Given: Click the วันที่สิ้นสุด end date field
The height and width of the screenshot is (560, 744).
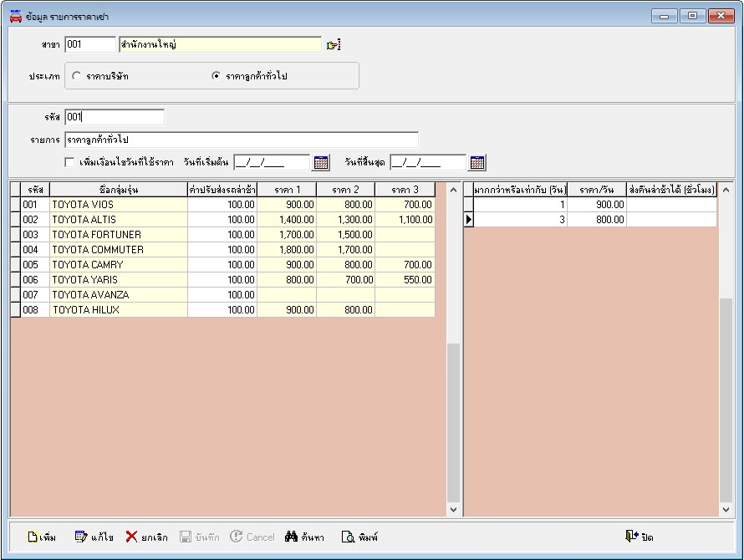Looking at the screenshot, I should 428,162.
